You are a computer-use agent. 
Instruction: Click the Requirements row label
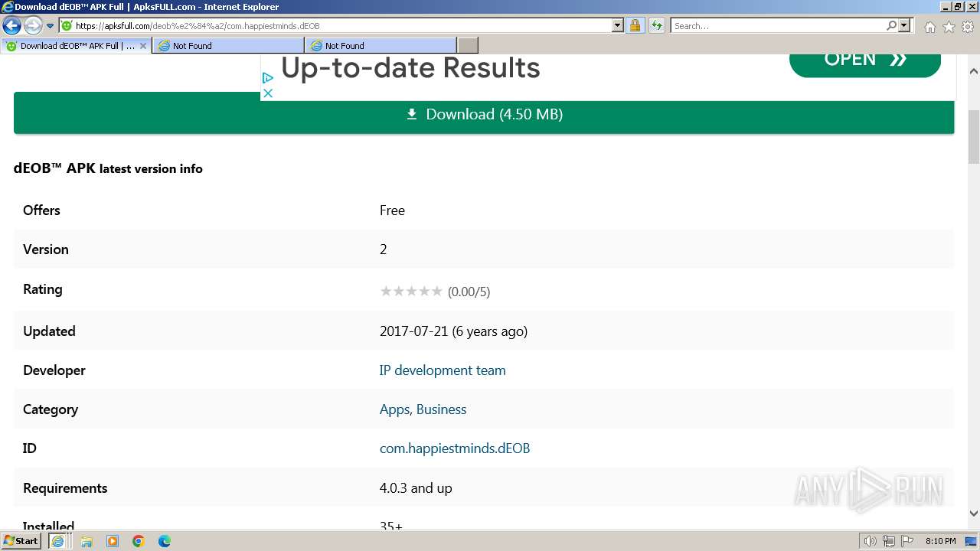coord(65,488)
